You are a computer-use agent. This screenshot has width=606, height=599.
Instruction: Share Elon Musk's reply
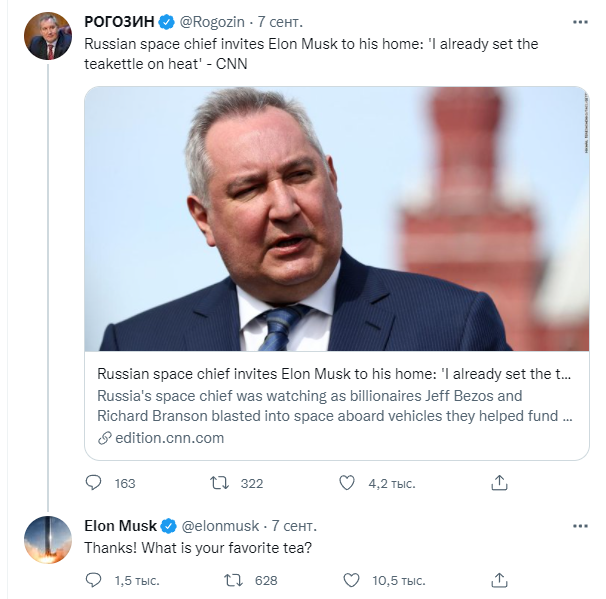[499, 580]
